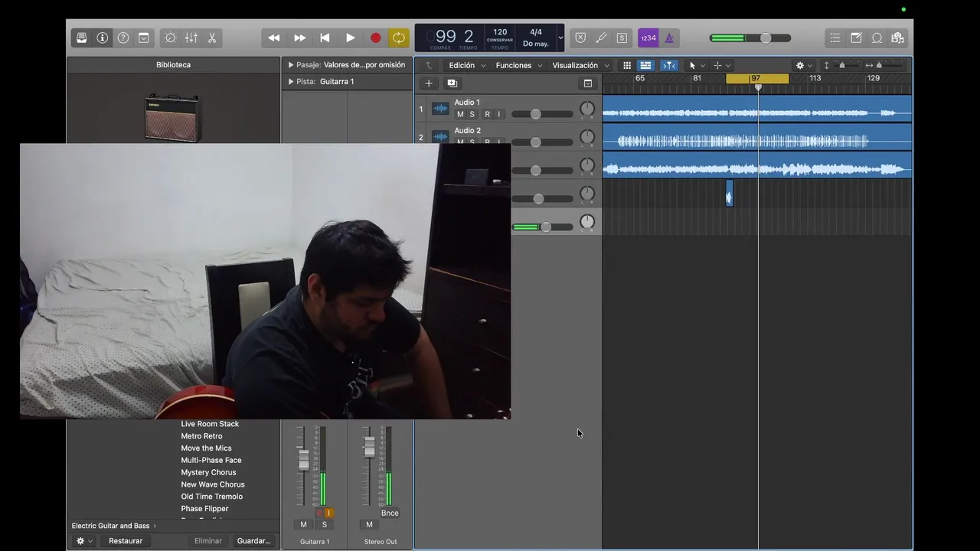
Task: Toggle the grid view icon
Action: click(x=627, y=65)
